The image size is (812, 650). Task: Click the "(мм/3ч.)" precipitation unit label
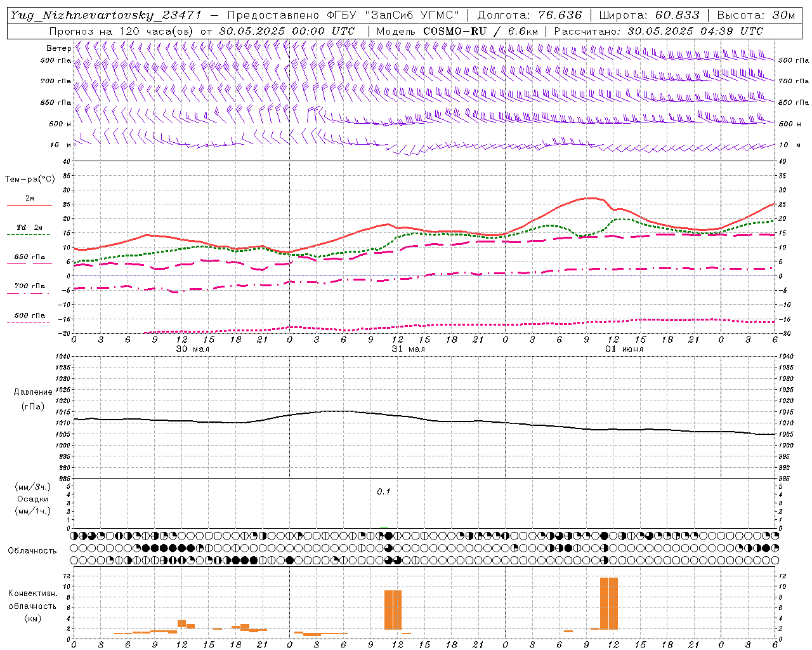(x=33, y=487)
